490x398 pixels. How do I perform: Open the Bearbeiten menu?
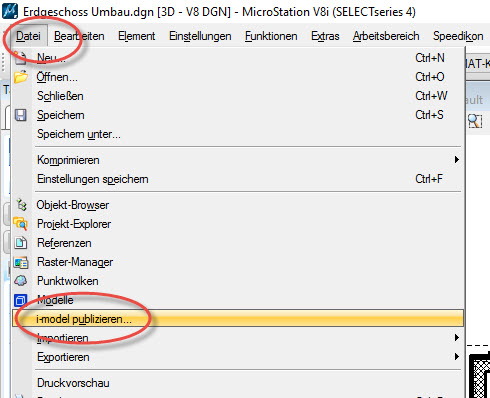point(79,36)
